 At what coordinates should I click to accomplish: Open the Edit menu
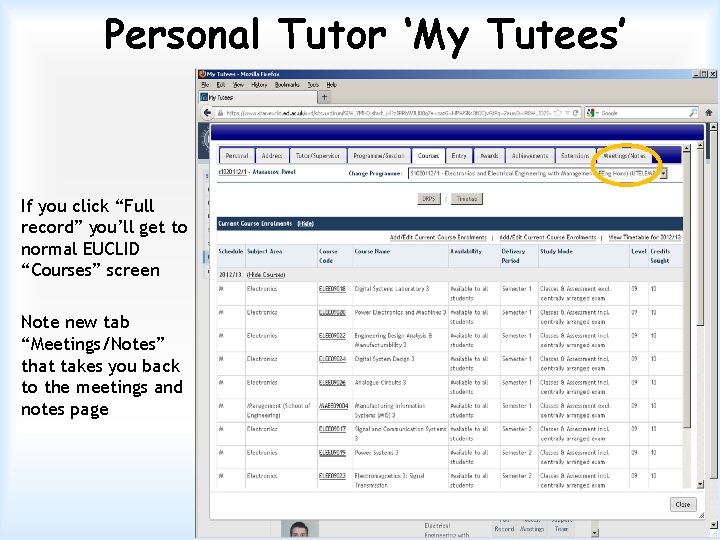[220, 84]
